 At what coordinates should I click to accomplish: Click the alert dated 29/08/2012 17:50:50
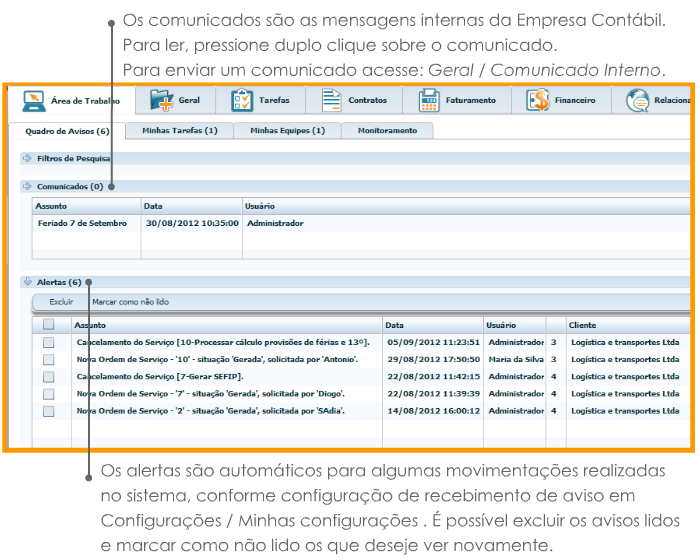[x=433, y=359]
